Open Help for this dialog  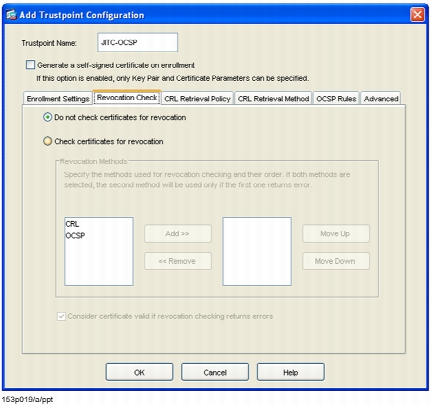click(291, 372)
